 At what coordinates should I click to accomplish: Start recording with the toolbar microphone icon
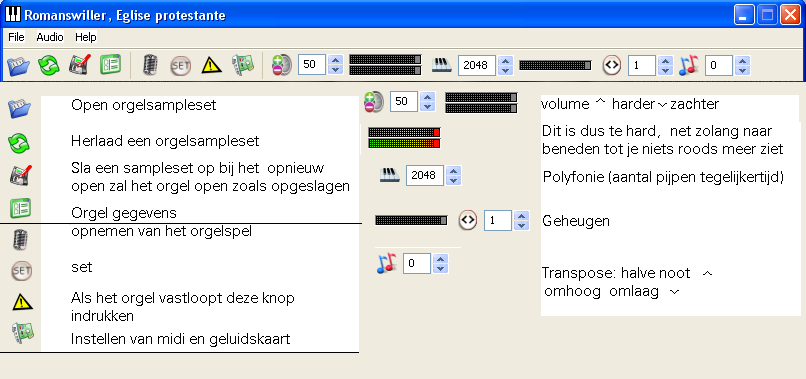click(150, 65)
